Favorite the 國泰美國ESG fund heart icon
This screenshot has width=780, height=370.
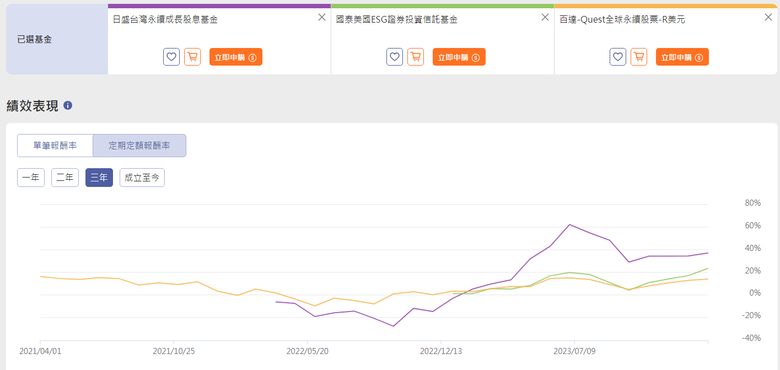(394, 57)
